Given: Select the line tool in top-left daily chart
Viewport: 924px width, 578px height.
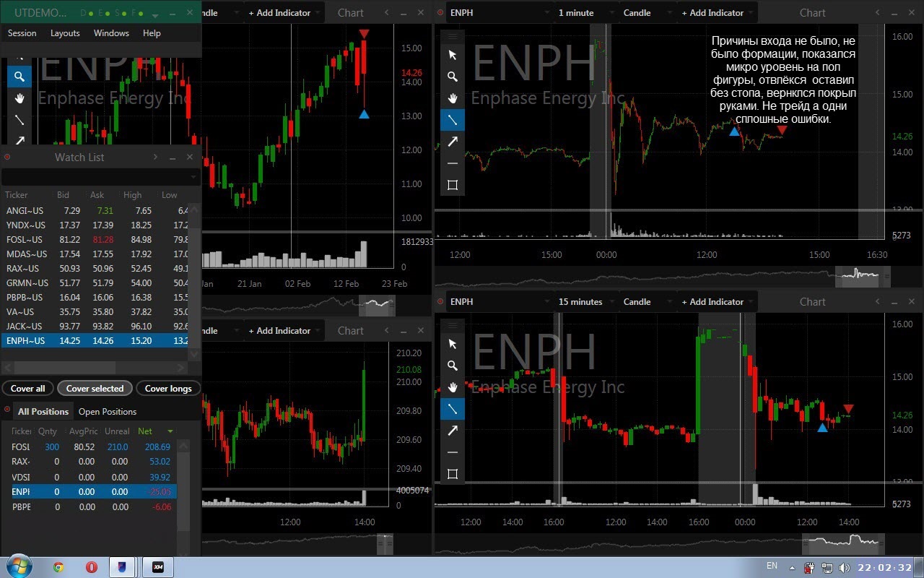Looking at the screenshot, I should 19,120.
